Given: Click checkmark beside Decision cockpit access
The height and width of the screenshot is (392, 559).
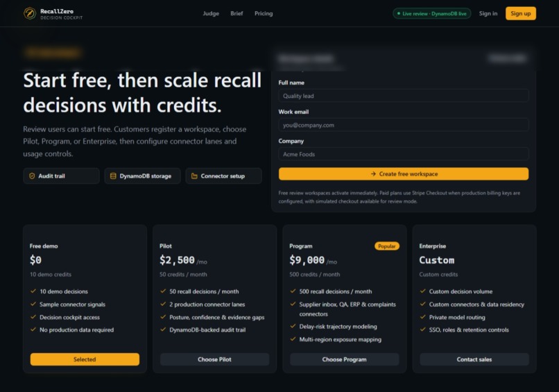Looking at the screenshot, I should 33,317.
